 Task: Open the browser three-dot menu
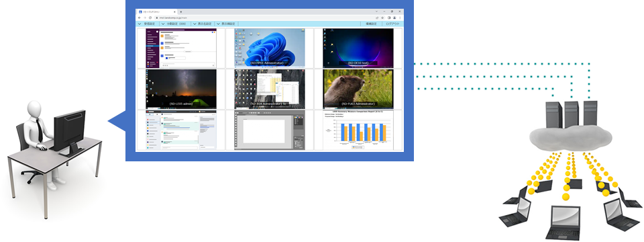(x=400, y=17)
